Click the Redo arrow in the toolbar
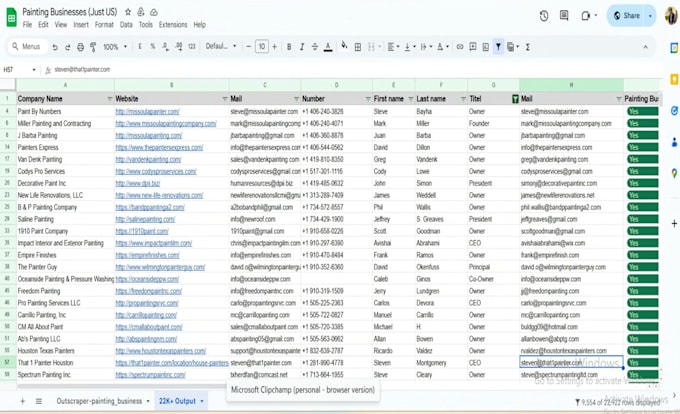The width and height of the screenshot is (680, 414). (68, 47)
